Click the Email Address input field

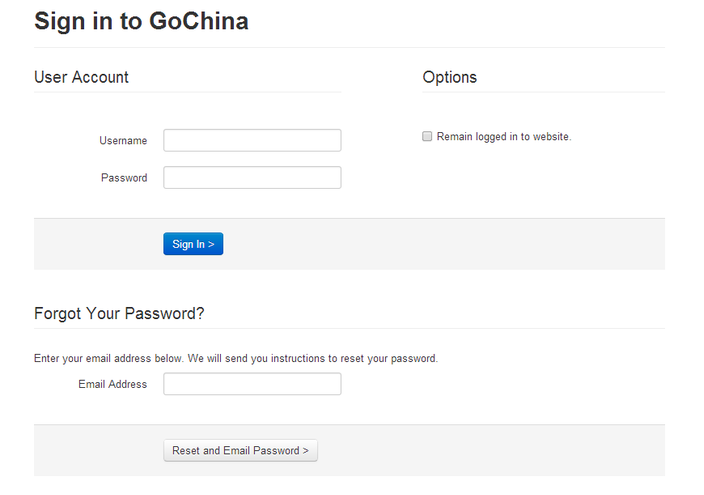tap(252, 384)
